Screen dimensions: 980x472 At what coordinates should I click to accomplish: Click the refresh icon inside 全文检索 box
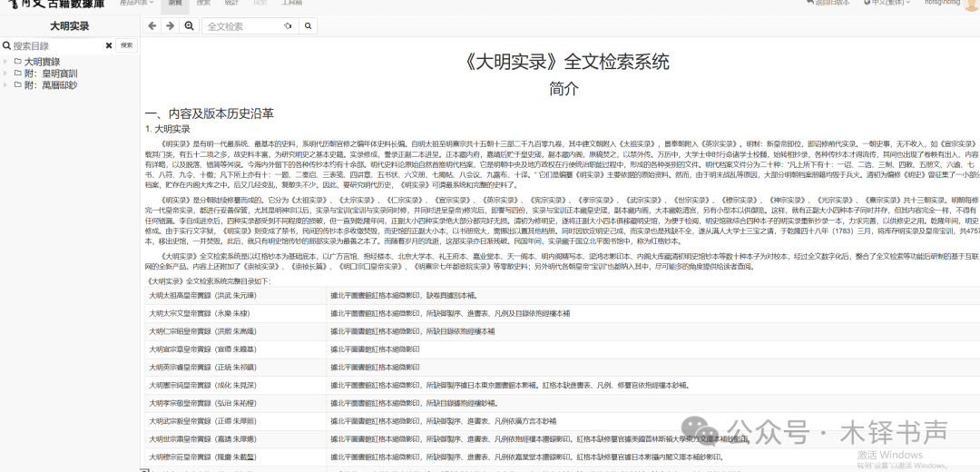click(x=288, y=26)
